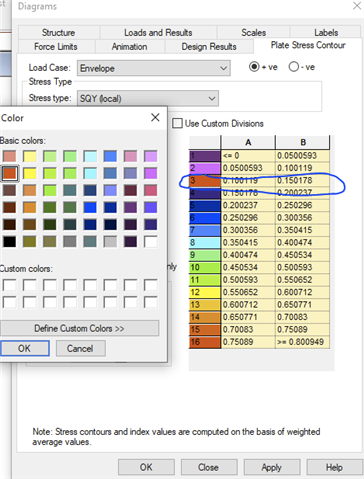Click the contour color swatch for division 16
Image resolution: width=364 pixels, height=479 pixels.
(205, 342)
